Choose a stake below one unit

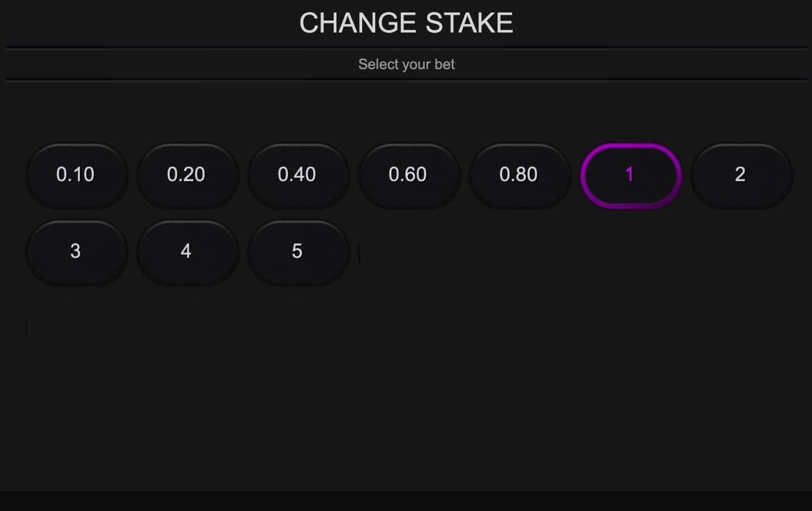(519, 175)
